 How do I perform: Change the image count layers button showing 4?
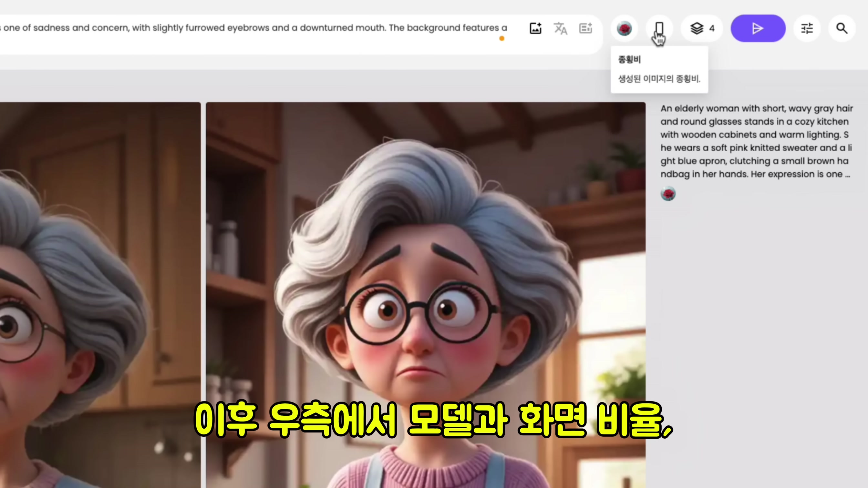pyautogui.click(x=702, y=28)
